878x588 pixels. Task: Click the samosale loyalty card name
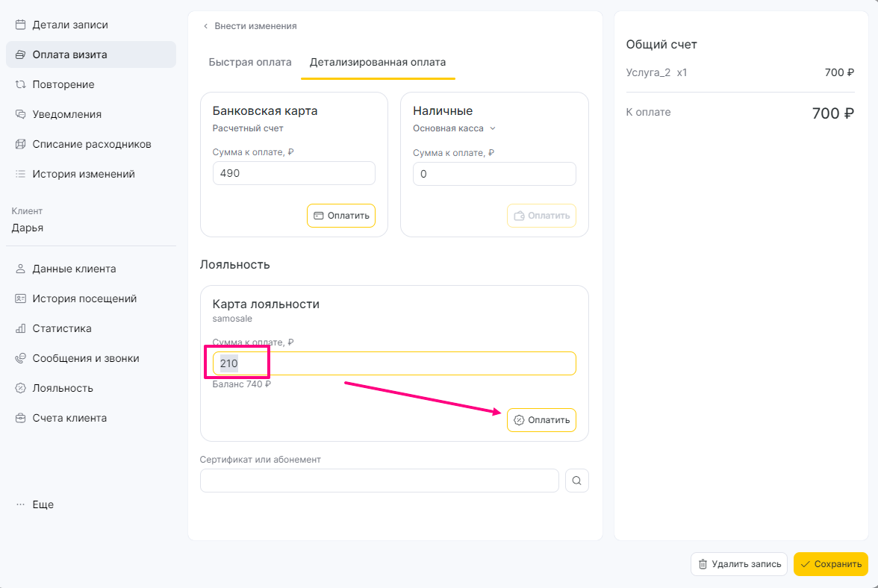[232, 319]
